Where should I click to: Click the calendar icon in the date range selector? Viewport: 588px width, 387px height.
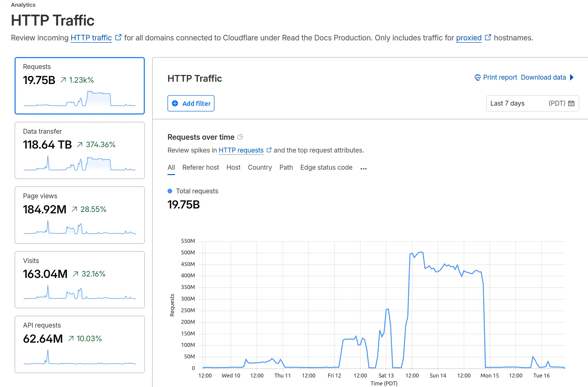(571, 103)
